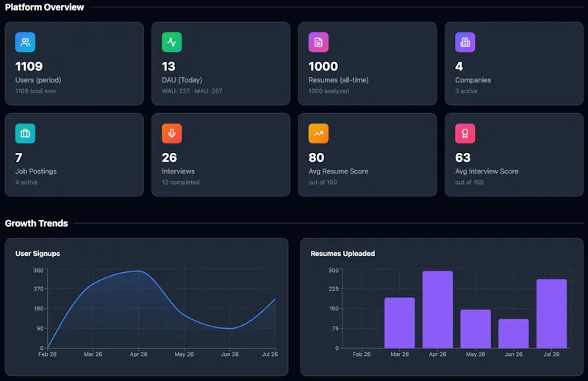This screenshot has width=588, height=381.
Task: Click the 'Companies' card label
Action: coord(473,80)
